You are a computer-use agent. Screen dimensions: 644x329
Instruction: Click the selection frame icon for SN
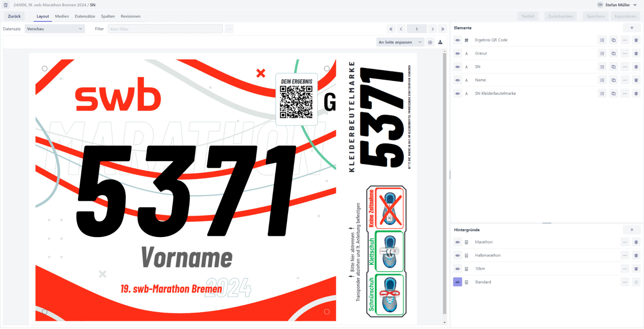(x=602, y=67)
